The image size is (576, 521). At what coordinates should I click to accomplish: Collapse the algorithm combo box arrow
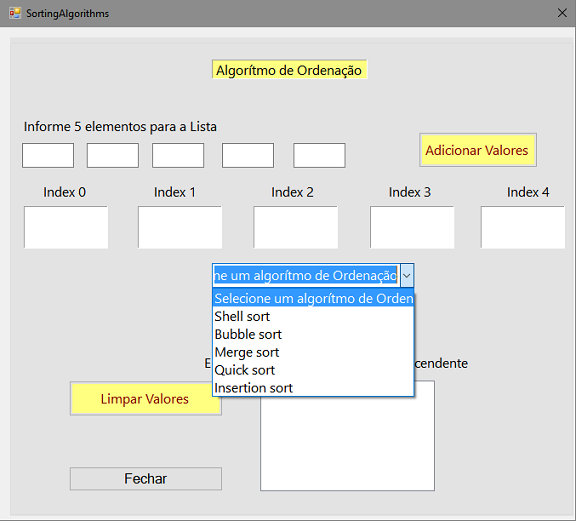pyautogui.click(x=407, y=276)
